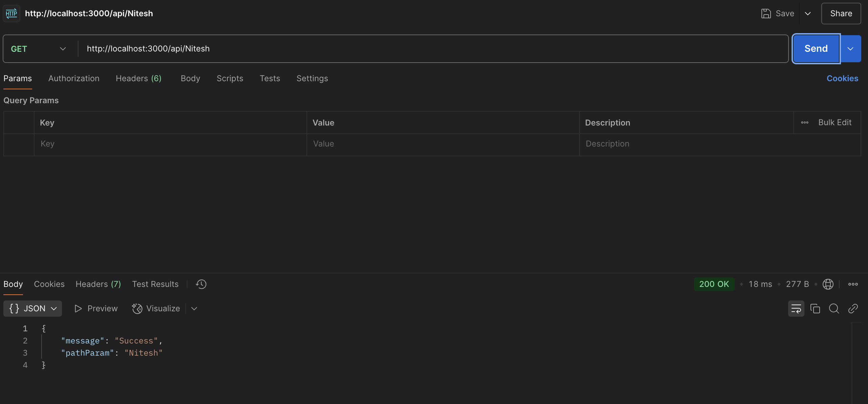Open the Cookies link

pyautogui.click(x=842, y=78)
